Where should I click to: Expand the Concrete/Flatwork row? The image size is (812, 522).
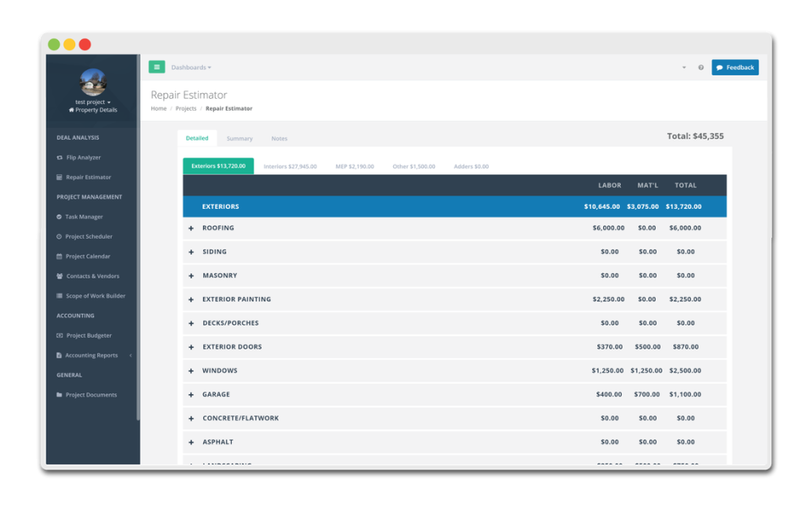(191, 419)
